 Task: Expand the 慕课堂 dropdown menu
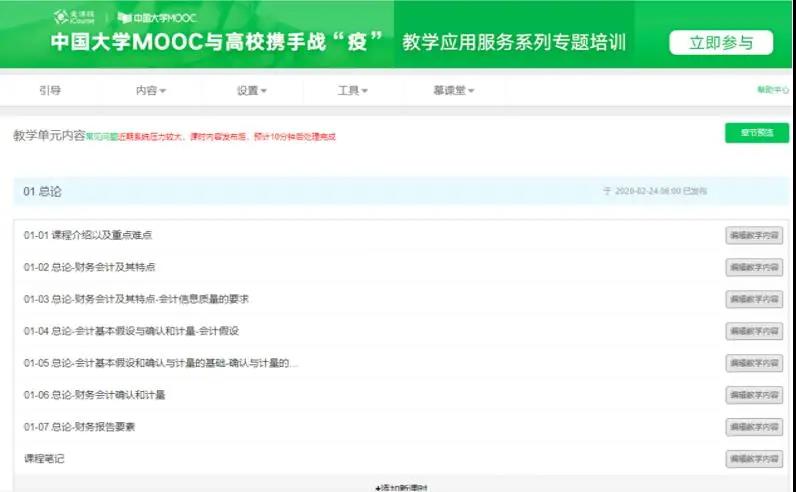click(x=454, y=90)
